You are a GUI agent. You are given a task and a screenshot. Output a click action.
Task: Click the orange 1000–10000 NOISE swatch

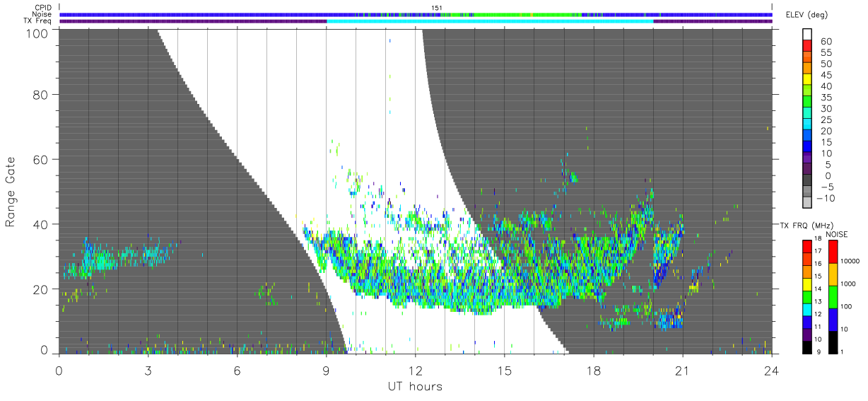(x=833, y=274)
